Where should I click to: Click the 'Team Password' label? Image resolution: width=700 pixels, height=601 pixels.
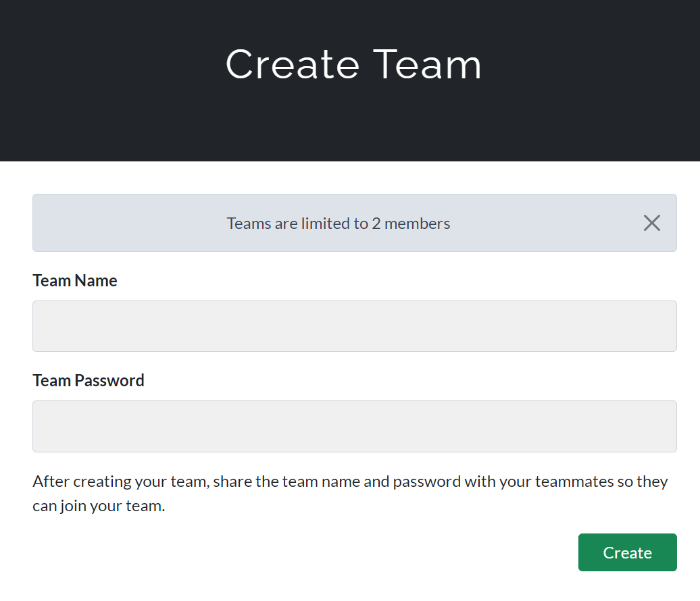[89, 381]
